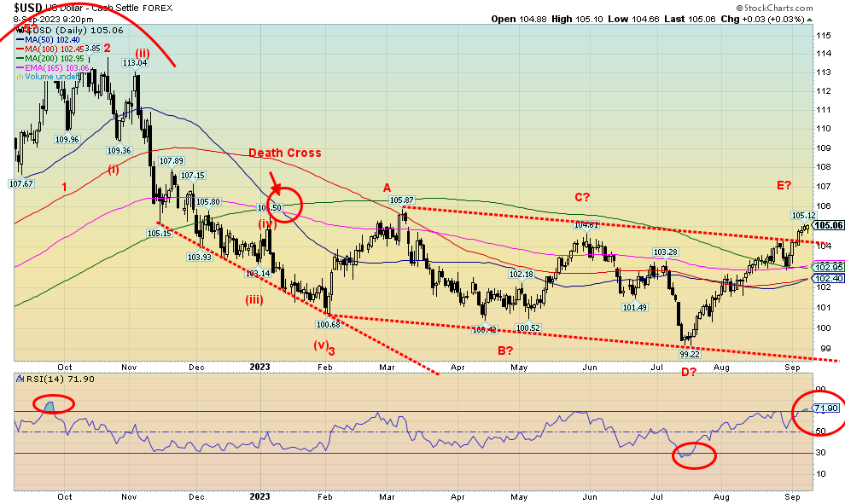The image size is (845, 504).
Task: Click the volume bars icon in legend
Action: click(x=18, y=75)
